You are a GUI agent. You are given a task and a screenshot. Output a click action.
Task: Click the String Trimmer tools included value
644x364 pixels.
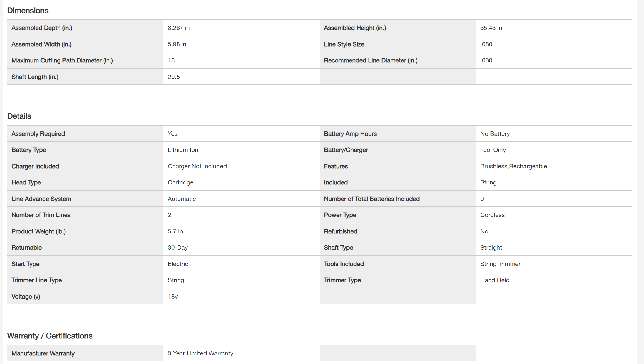pos(500,264)
